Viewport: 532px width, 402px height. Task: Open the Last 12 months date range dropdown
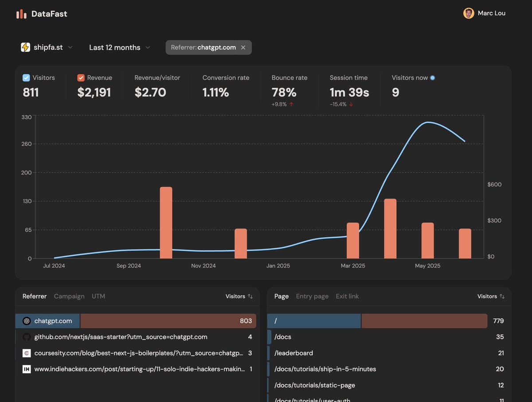tap(120, 47)
